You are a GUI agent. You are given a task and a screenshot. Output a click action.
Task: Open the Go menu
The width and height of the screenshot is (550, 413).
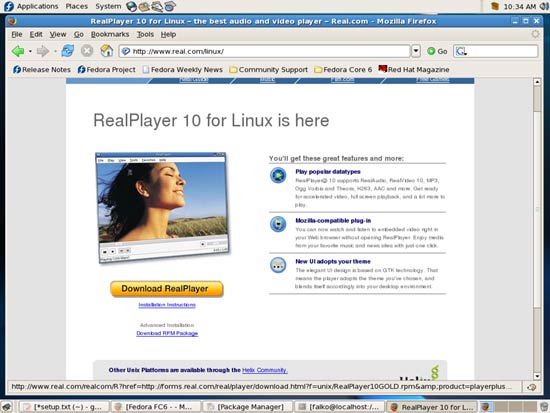(79, 34)
